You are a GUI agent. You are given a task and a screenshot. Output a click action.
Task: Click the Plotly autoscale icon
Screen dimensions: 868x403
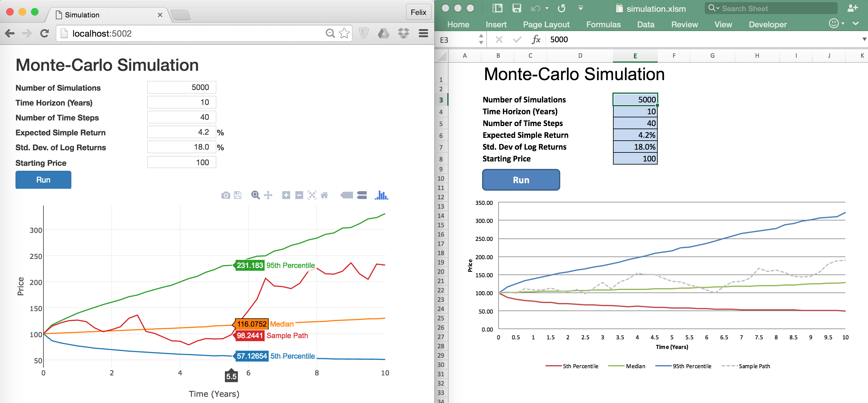(x=312, y=195)
